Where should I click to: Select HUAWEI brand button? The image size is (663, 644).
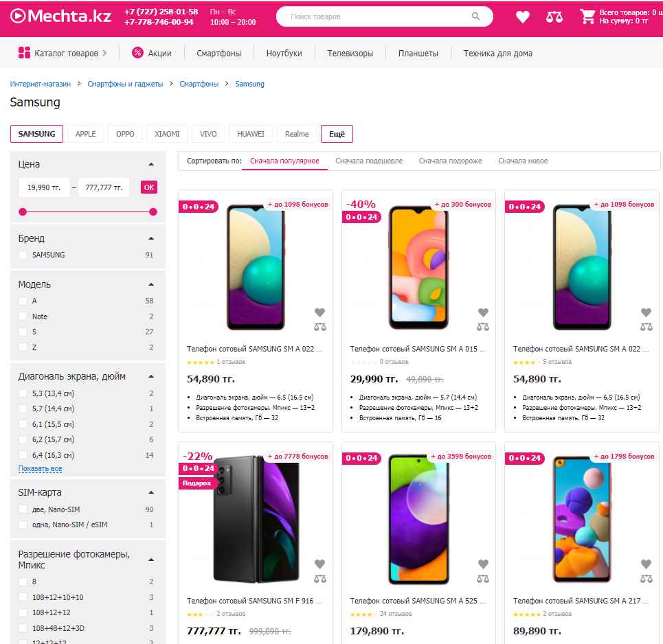click(x=250, y=134)
